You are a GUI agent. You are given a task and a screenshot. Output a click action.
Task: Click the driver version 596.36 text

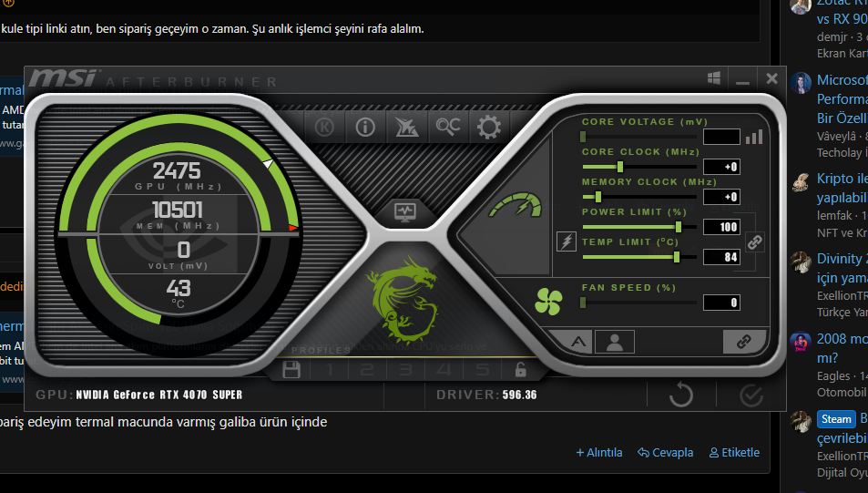point(519,395)
